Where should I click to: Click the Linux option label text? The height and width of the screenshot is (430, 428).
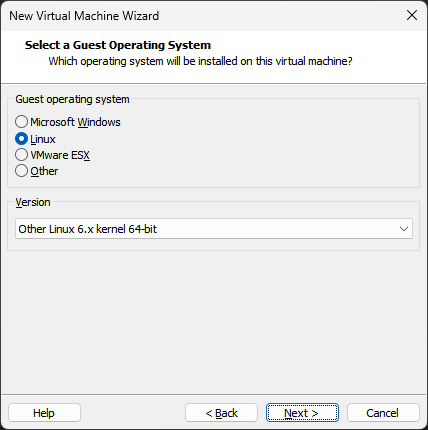tap(43, 139)
